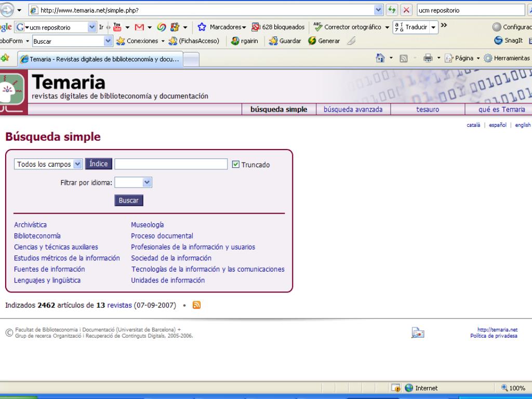Click the Buscar search button
Screen dimensions: 532x399
pos(129,200)
